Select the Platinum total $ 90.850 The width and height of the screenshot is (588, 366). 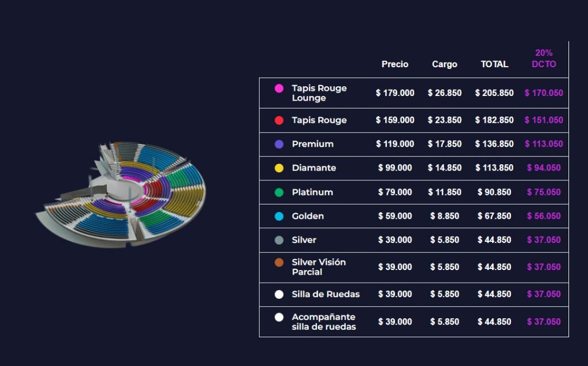click(494, 192)
